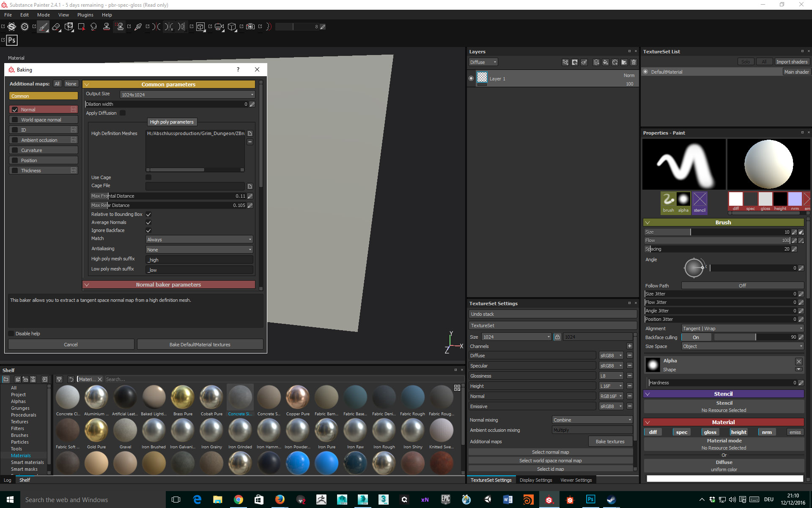Screen dimensions: 812x508
Task: Click the camera view settings icon
Action: pyautogui.click(x=219, y=27)
